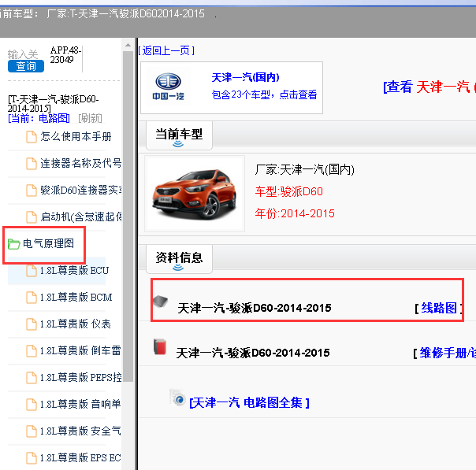The image size is (476, 470).
Task: Click the 查看 天津一汽 link on the right
Action: tap(430, 87)
